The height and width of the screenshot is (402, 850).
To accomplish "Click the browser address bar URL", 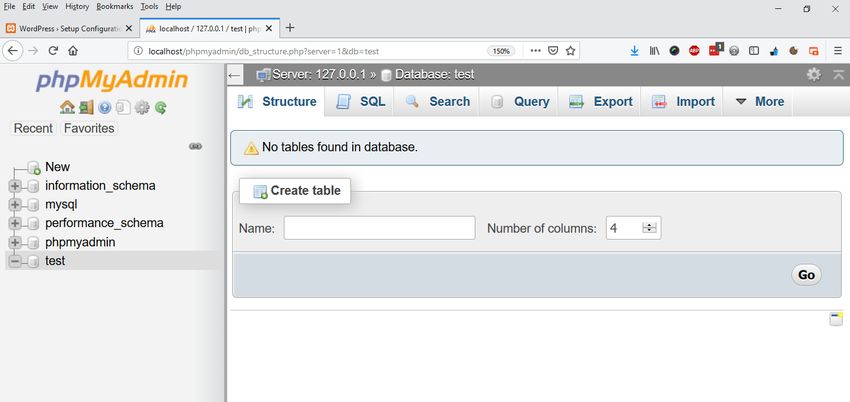I will pos(263,51).
